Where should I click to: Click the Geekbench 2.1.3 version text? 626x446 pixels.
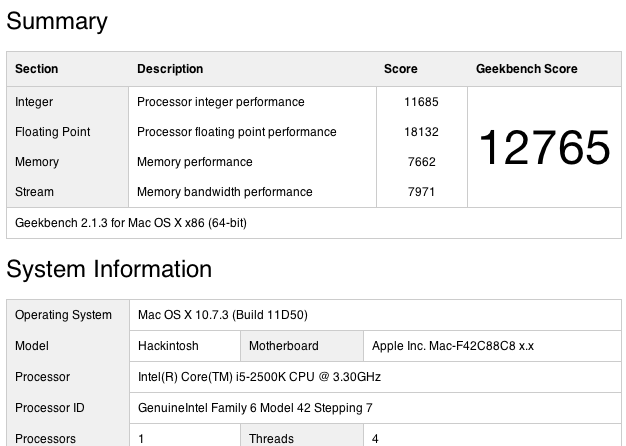131,223
